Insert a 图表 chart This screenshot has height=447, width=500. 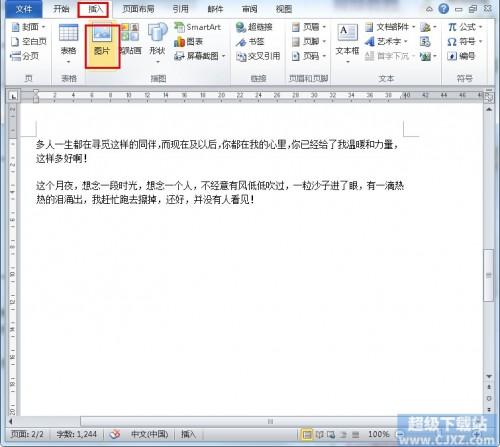click(x=189, y=42)
